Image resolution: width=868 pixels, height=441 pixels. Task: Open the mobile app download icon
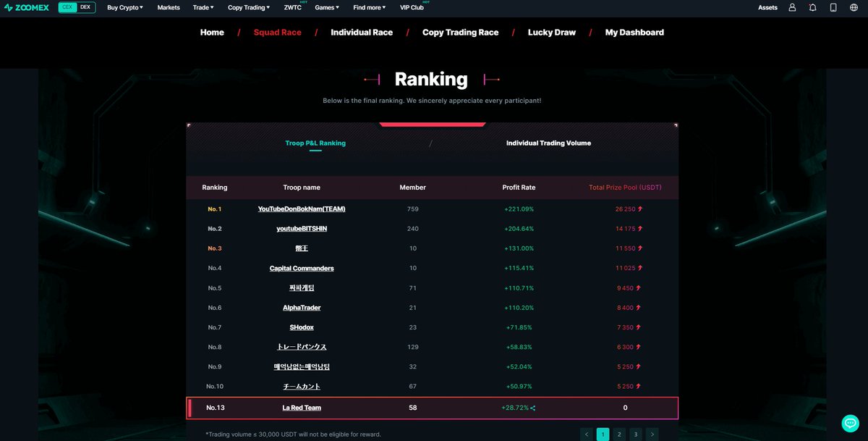(833, 7)
